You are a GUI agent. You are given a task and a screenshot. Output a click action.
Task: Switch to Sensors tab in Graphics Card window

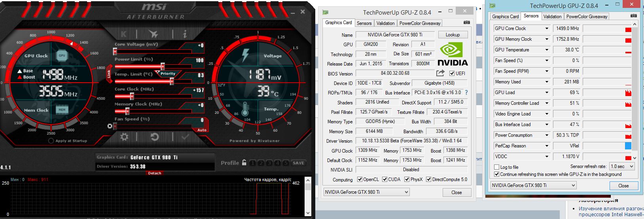tap(364, 23)
